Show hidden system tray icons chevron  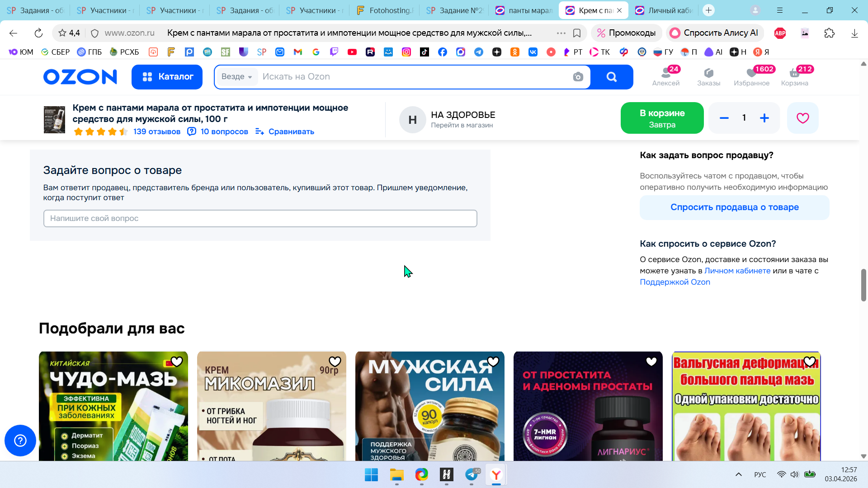739,474
